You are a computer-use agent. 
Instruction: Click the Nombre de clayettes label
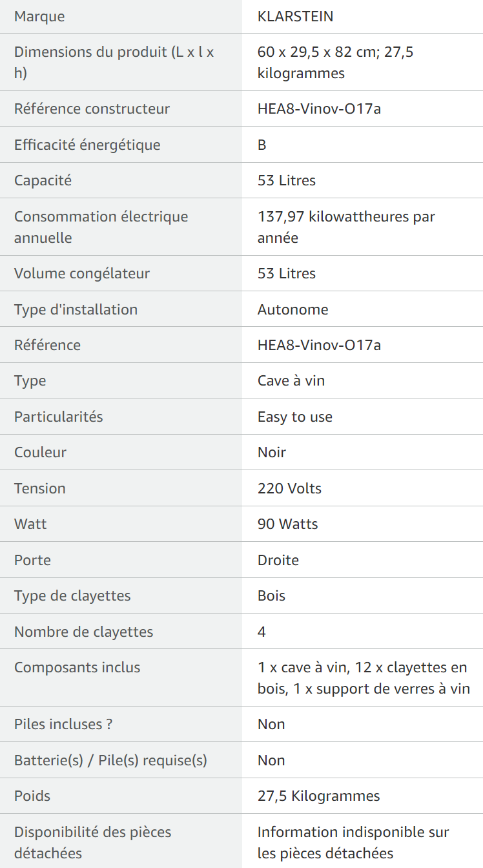pyautogui.click(x=84, y=632)
